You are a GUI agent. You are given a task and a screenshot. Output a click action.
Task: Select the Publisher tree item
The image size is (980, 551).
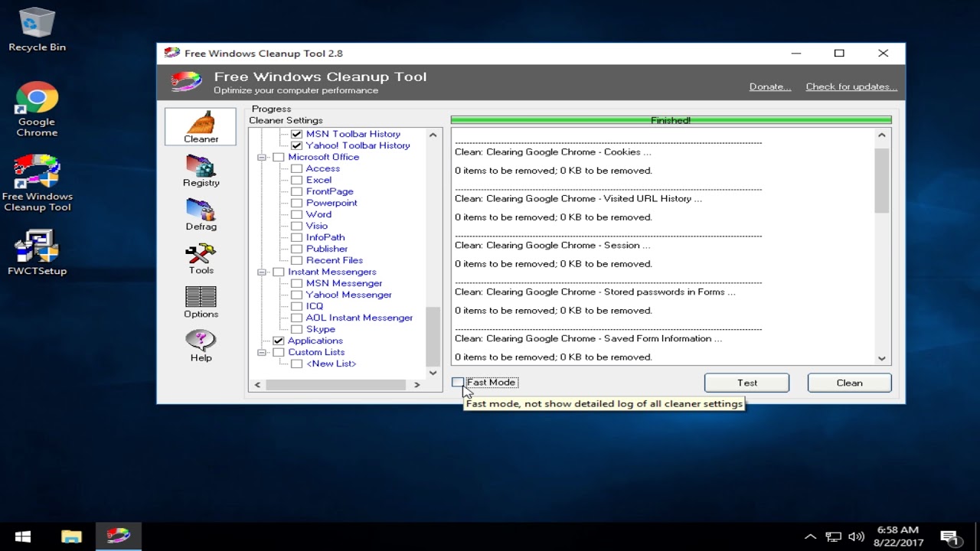click(327, 249)
